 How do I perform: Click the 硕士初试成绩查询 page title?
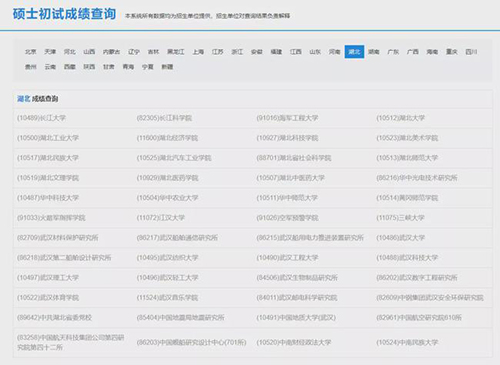tap(65, 14)
